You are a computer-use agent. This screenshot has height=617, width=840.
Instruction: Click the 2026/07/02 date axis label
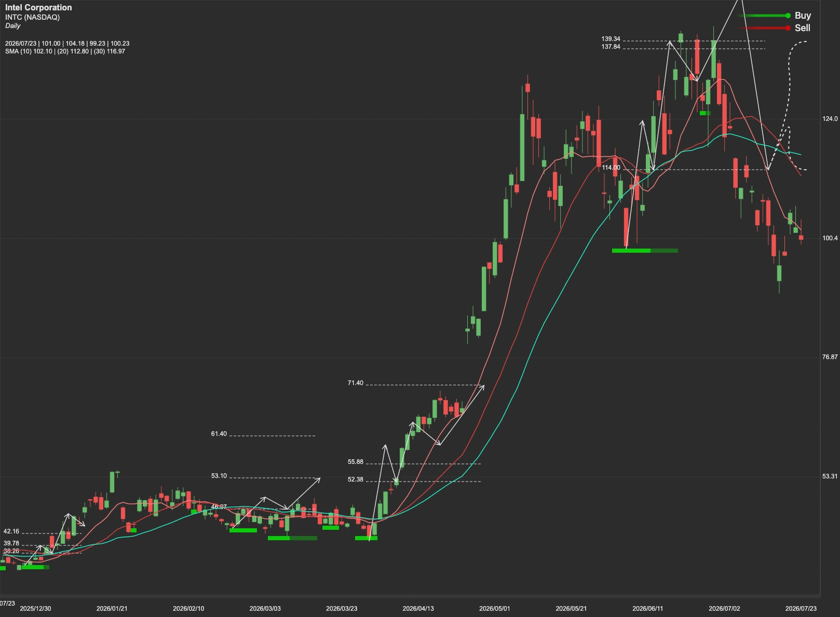click(724, 609)
